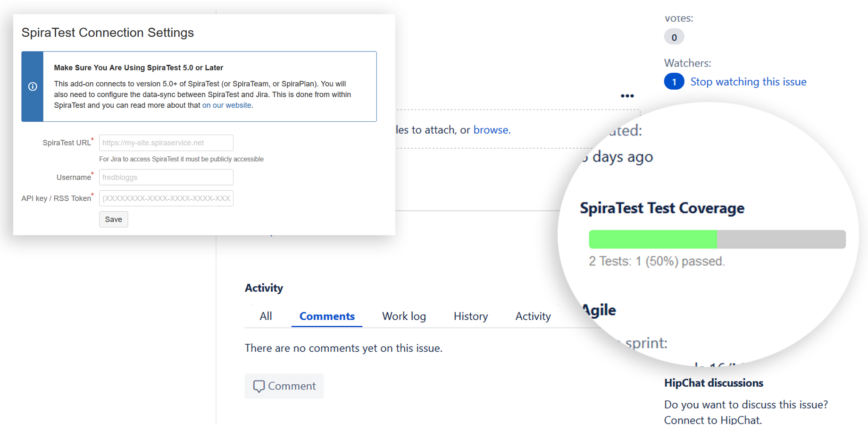Show the History tab

coord(470,316)
